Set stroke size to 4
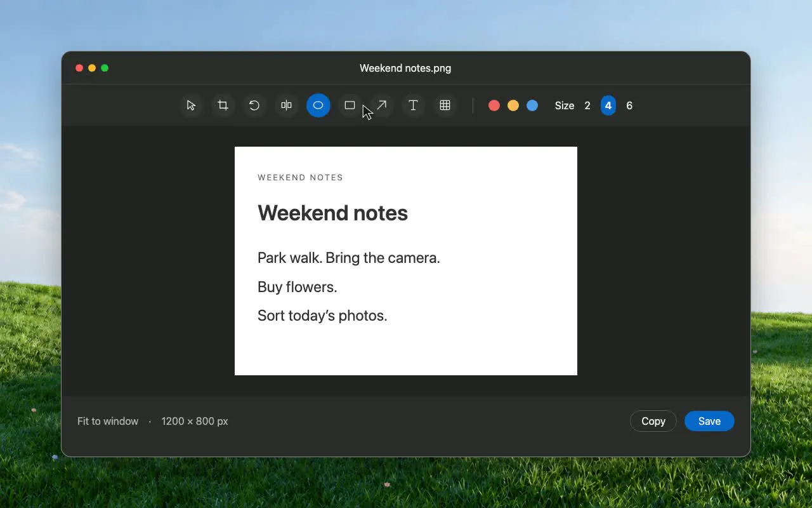 click(x=608, y=105)
